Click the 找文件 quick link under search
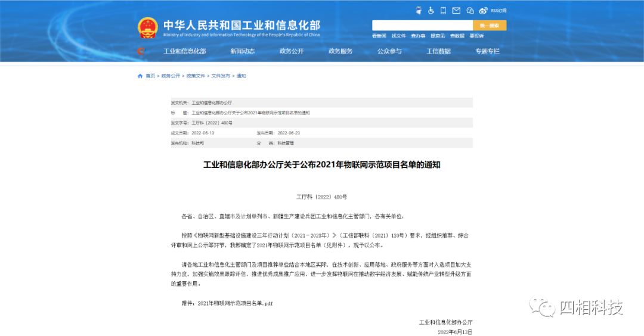644x336 pixels. click(x=398, y=36)
